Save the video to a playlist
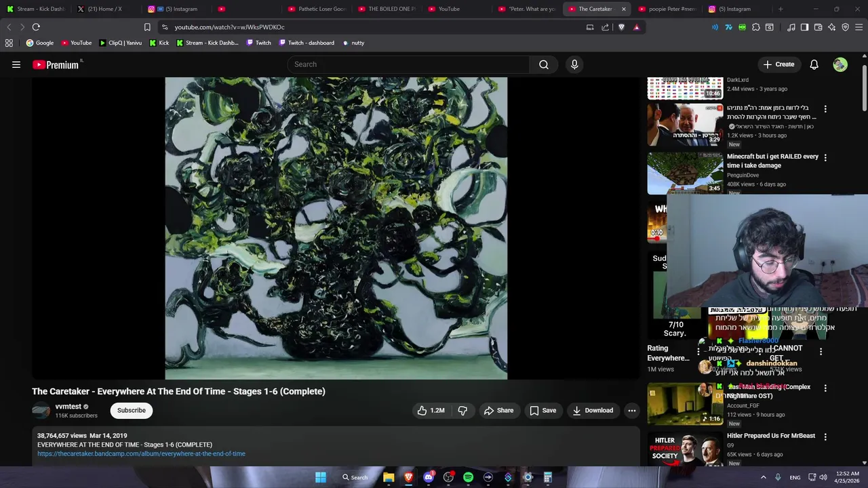 click(x=543, y=410)
